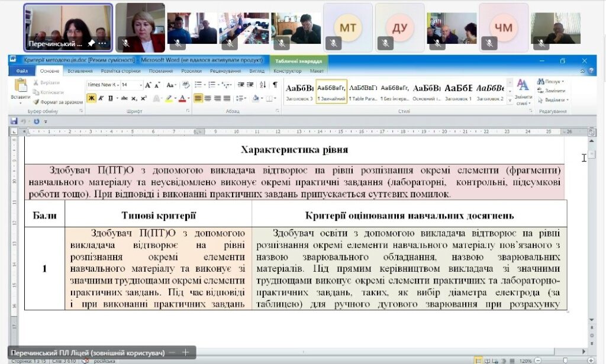Click the Paste (Вставити) clipboard icon
Screen dimensions: 606x364
20,86
